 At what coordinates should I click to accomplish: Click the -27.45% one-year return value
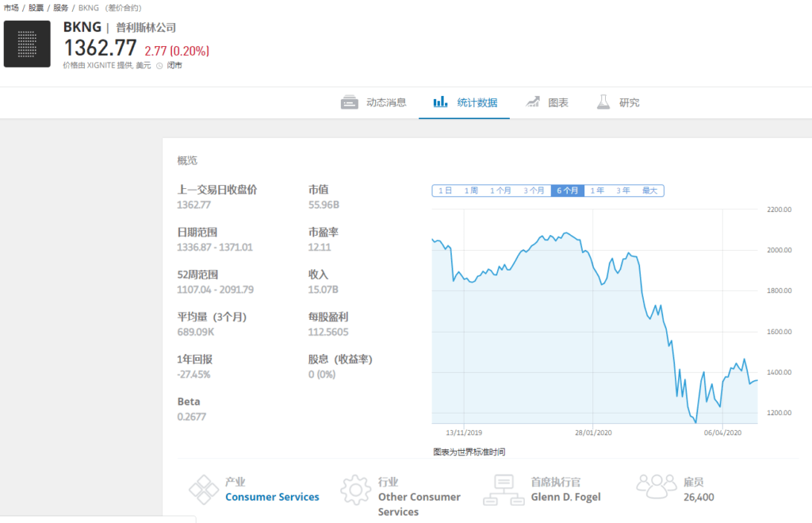pyautogui.click(x=193, y=375)
